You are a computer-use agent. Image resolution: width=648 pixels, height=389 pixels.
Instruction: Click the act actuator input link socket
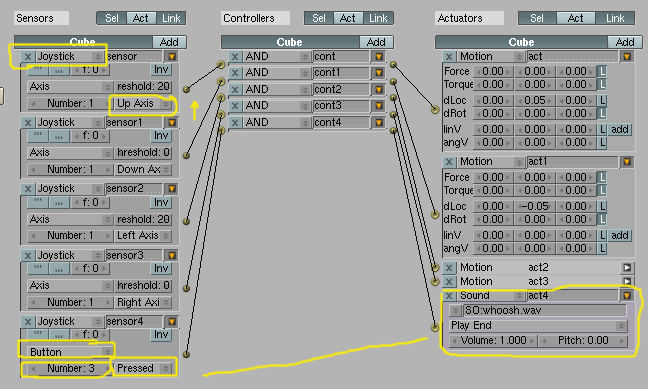[x=435, y=110]
